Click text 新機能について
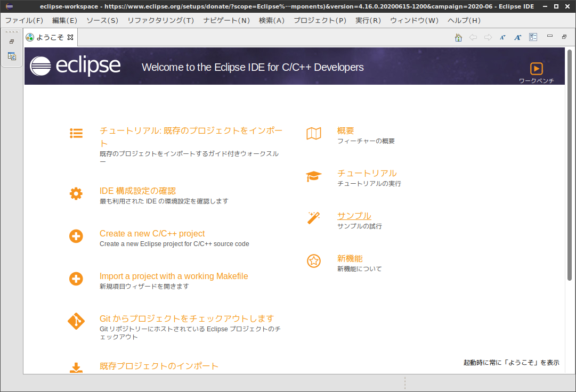Screen dimensions: 576x392 pos(360,268)
